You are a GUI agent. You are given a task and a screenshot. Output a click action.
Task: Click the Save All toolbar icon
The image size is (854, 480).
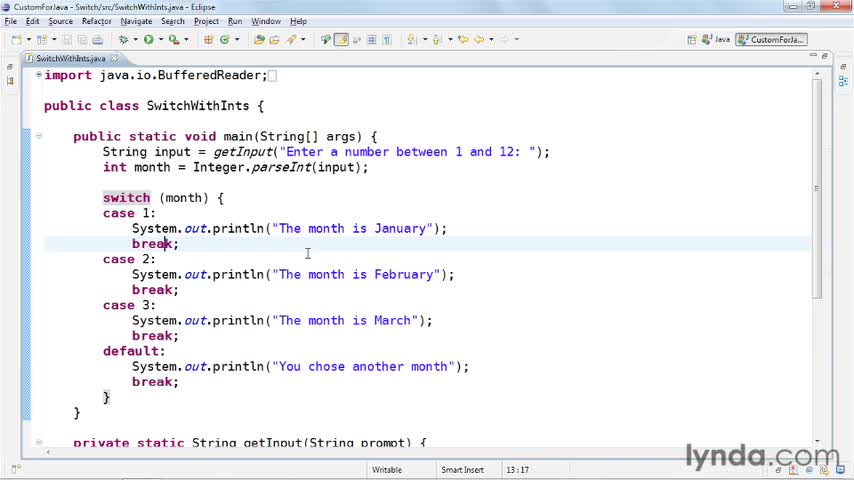(x=82, y=40)
